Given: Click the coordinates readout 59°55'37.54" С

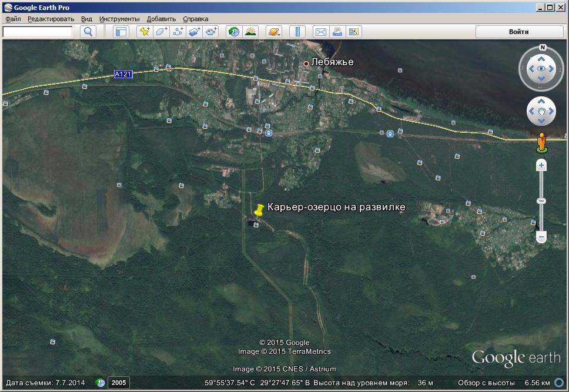Looking at the screenshot, I should pos(230,383).
